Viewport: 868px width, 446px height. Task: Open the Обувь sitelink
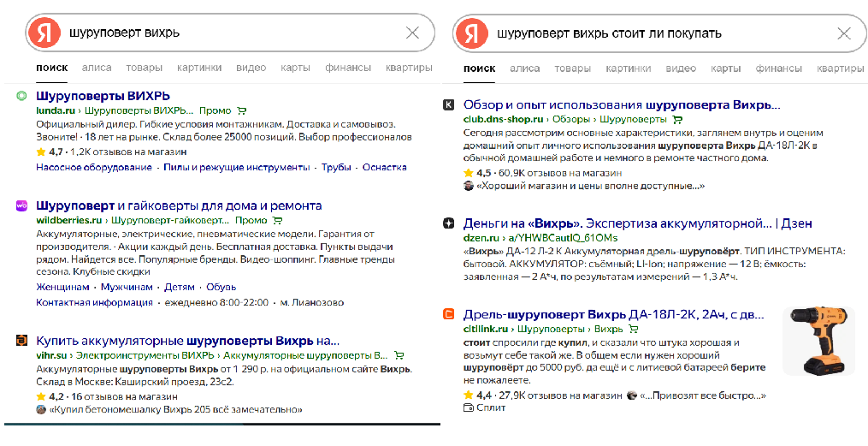(221, 287)
